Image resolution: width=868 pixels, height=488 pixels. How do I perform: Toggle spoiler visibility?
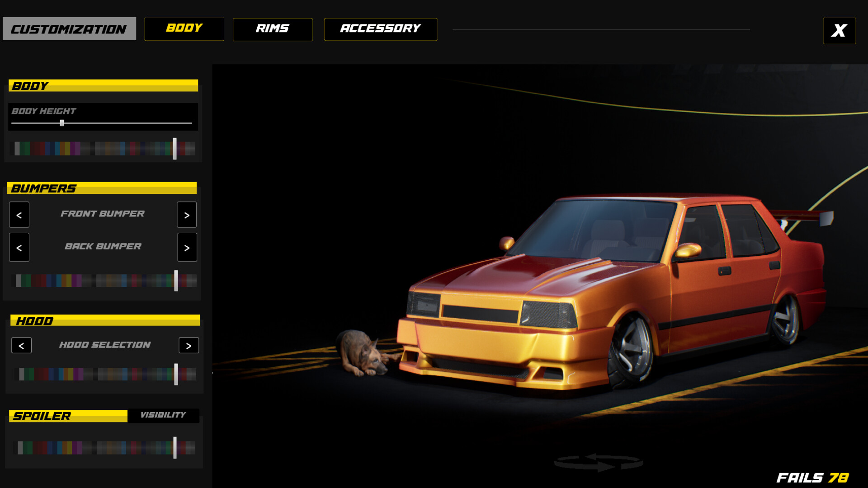[x=163, y=415]
